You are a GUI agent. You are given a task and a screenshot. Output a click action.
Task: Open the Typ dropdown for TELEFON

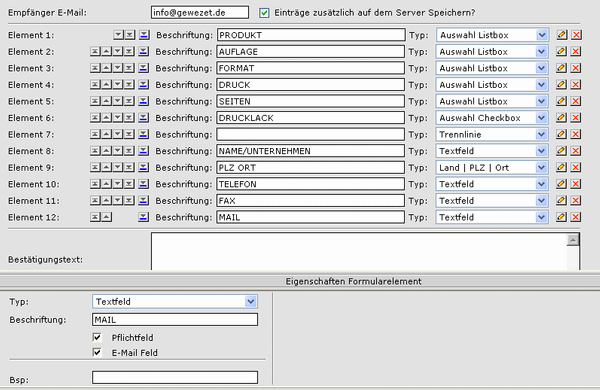point(492,184)
